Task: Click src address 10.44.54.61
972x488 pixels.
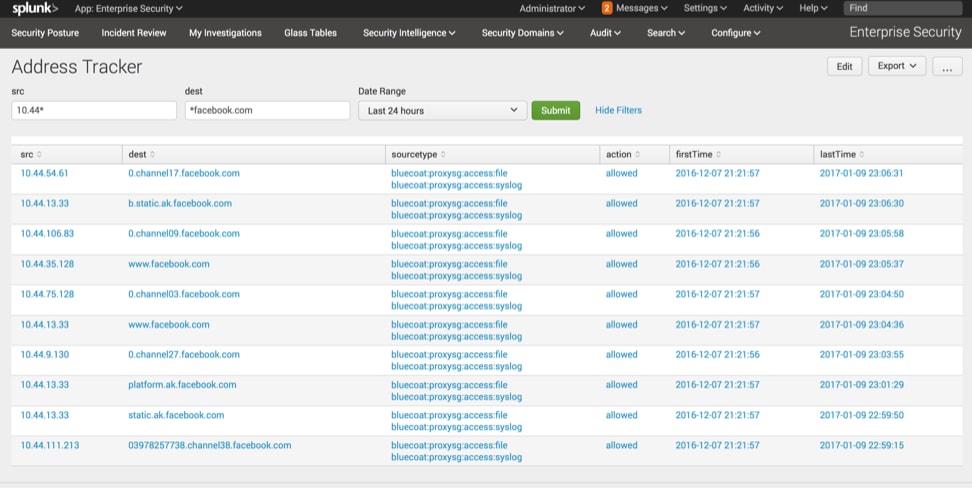Action: point(45,174)
